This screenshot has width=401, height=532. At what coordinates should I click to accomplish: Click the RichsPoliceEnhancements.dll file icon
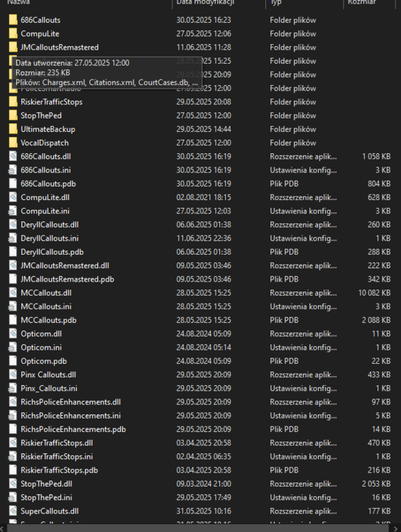[13, 401]
